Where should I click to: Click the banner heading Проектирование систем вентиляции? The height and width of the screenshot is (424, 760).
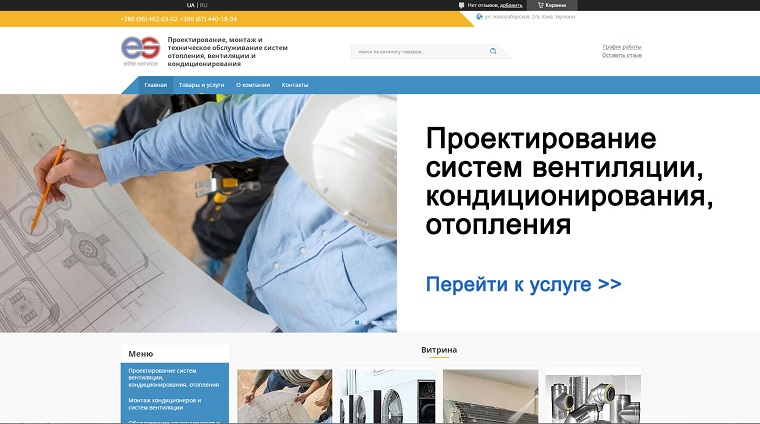[569, 181]
